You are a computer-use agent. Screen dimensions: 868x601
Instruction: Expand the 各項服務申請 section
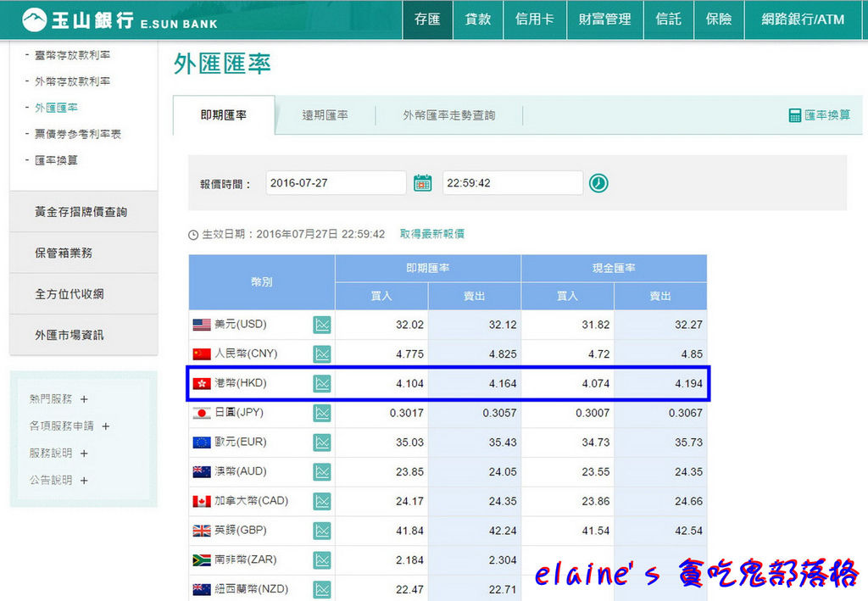tap(106, 426)
